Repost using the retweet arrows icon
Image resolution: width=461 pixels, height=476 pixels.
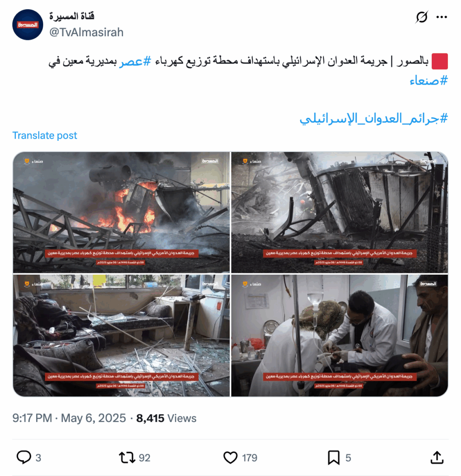[x=127, y=457]
